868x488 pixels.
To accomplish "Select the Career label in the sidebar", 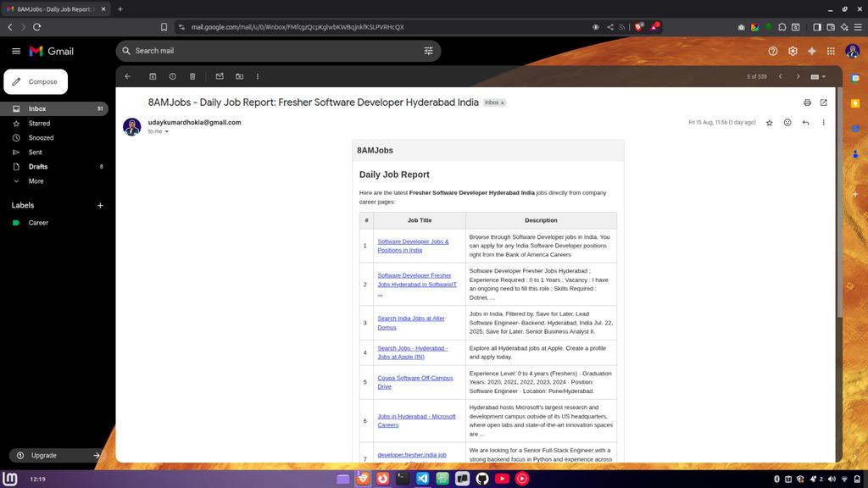I will (x=40, y=222).
